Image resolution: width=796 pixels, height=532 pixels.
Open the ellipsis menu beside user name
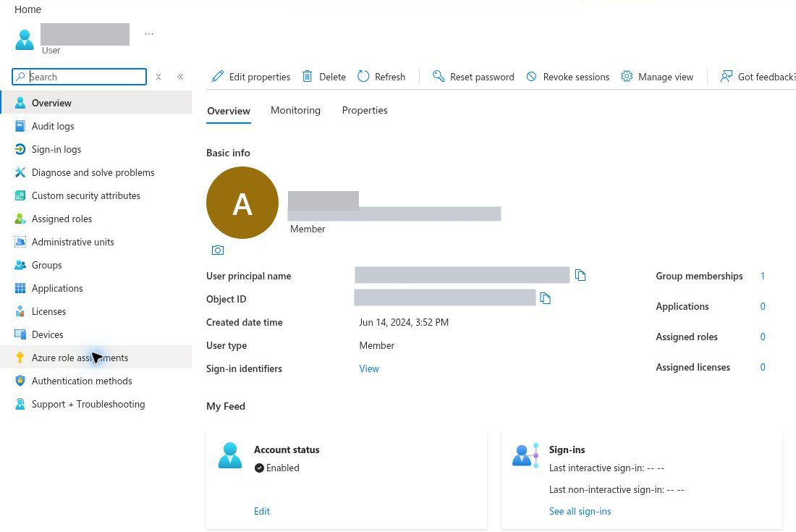point(149,34)
